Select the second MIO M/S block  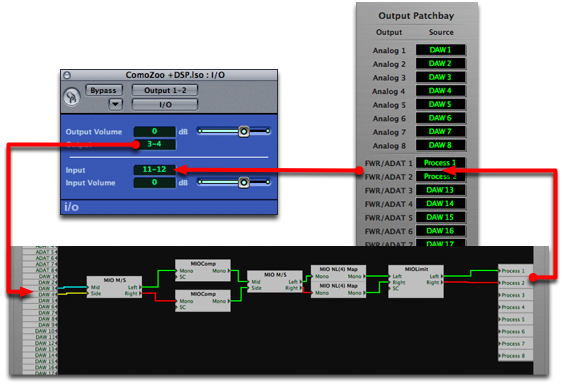pos(275,281)
